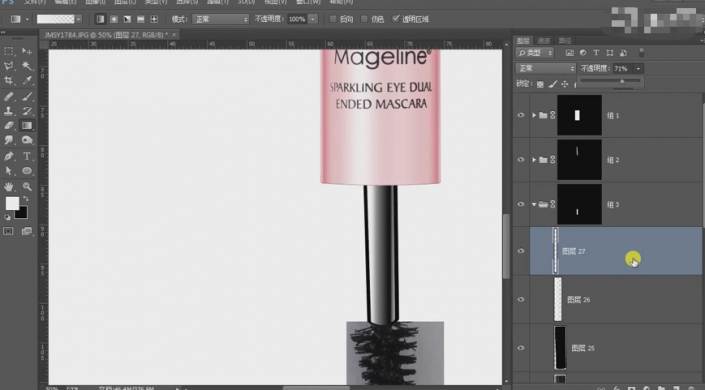Viewport: 705px width, 390px height.
Task: Expand group 2 folder arrow
Action: [x=534, y=160]
